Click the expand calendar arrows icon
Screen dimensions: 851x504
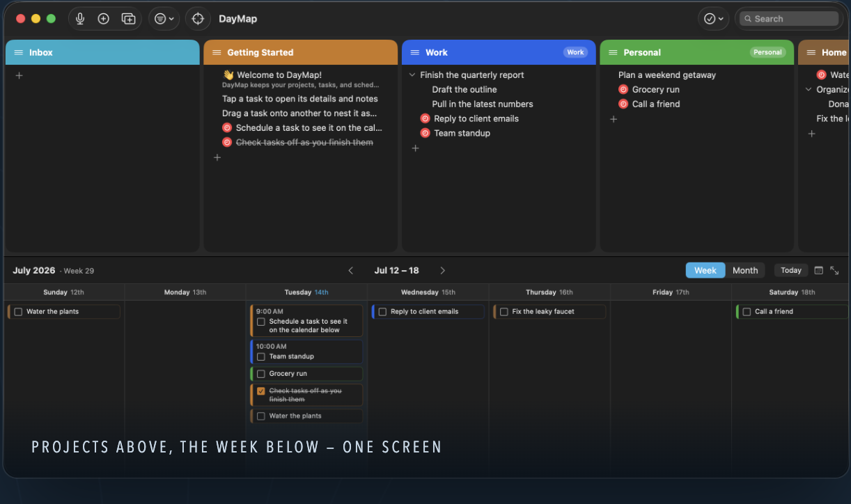pos(834,270)
